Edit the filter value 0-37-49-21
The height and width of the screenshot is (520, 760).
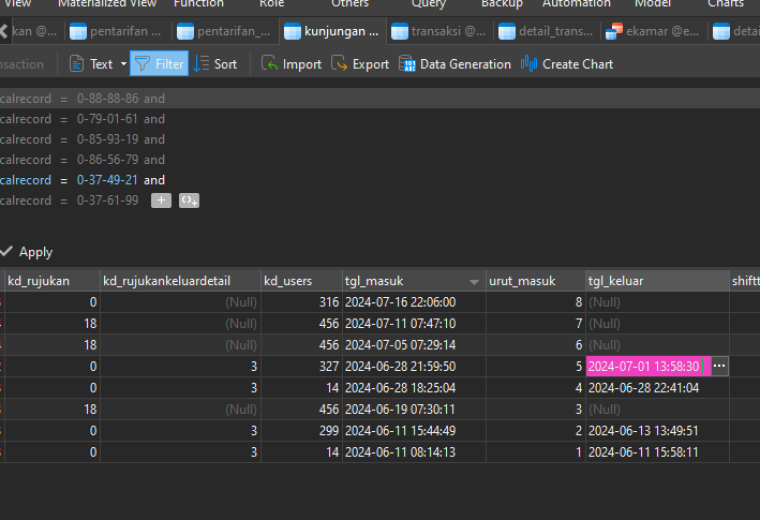[x=107, y=180]
